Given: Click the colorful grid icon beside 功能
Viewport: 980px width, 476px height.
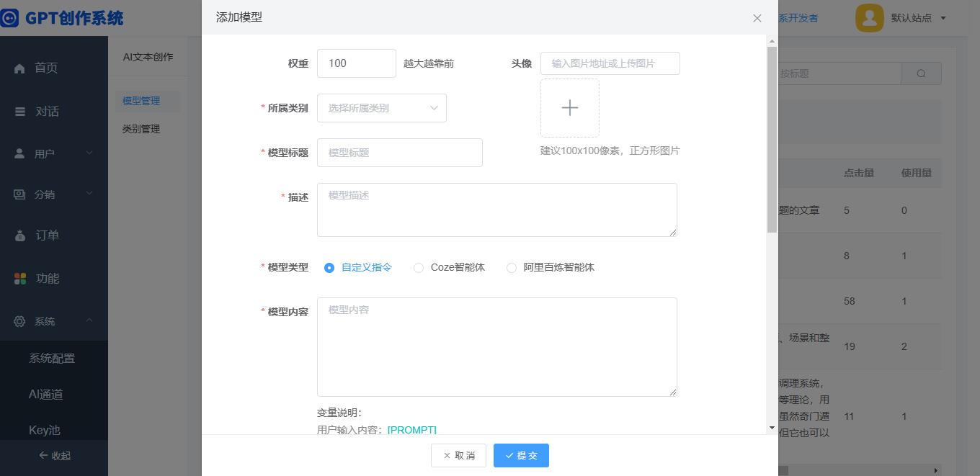Looking at the screenshot, I should pyautogui.click(x=20, y=279).
